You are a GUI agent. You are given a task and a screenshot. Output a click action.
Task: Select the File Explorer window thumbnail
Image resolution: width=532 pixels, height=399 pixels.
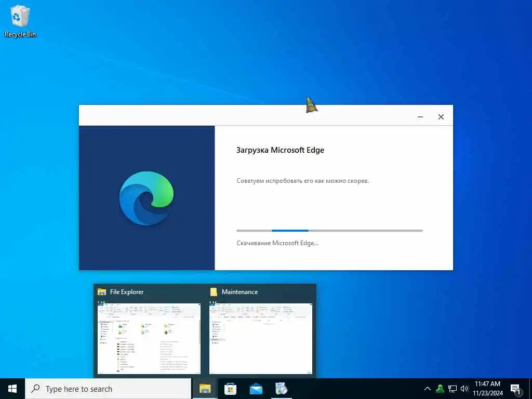point(149,339)
